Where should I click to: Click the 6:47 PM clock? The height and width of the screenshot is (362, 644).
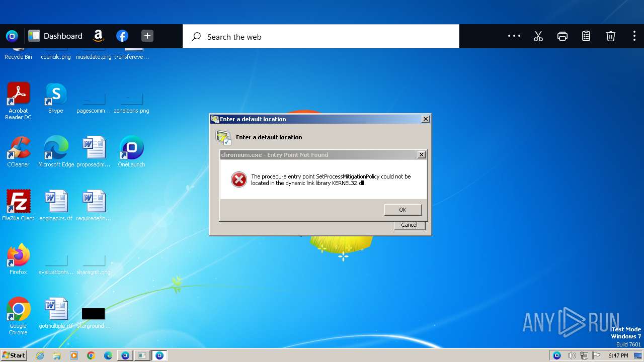tap(618, 355)
